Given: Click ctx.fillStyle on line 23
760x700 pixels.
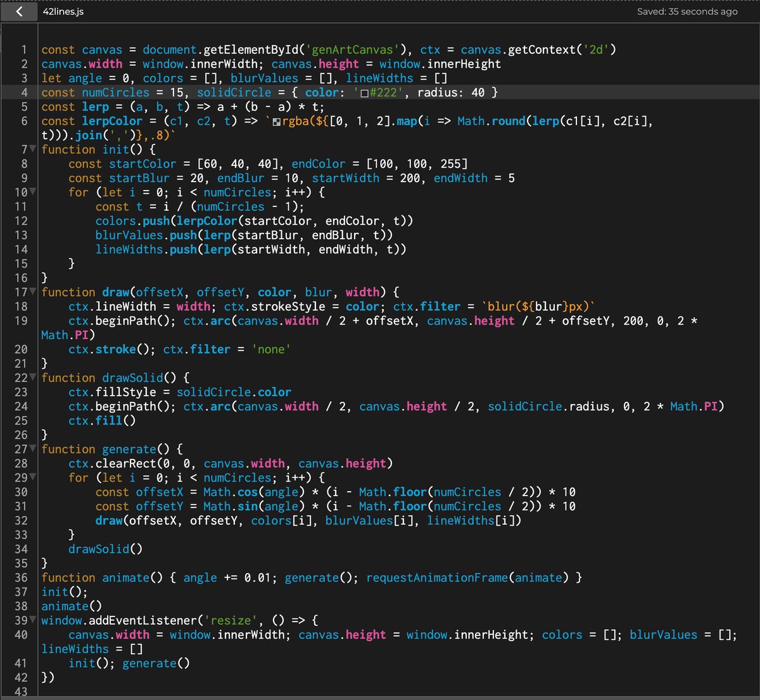Looking at the screenshot, I should point(112,392).
